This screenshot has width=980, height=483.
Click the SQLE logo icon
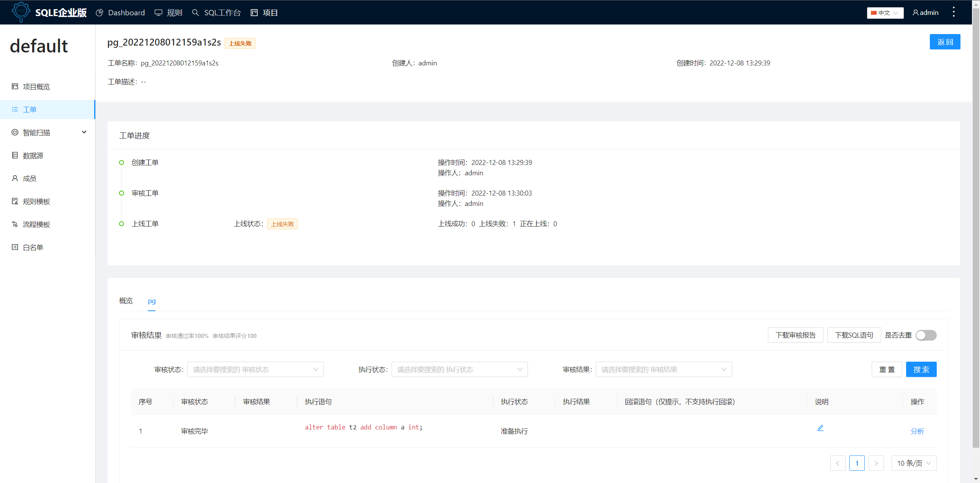(21, 12)
